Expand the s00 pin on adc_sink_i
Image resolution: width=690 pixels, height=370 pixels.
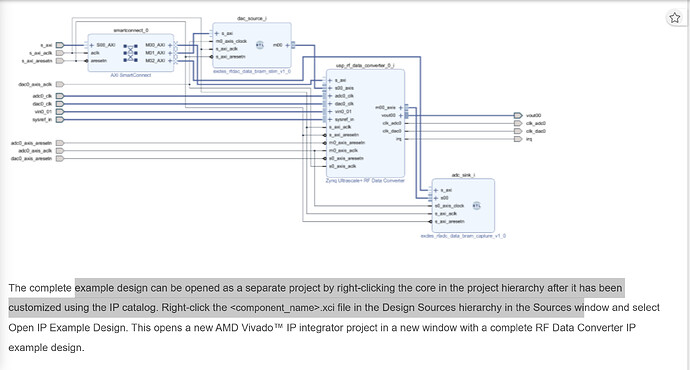point(436,198)
